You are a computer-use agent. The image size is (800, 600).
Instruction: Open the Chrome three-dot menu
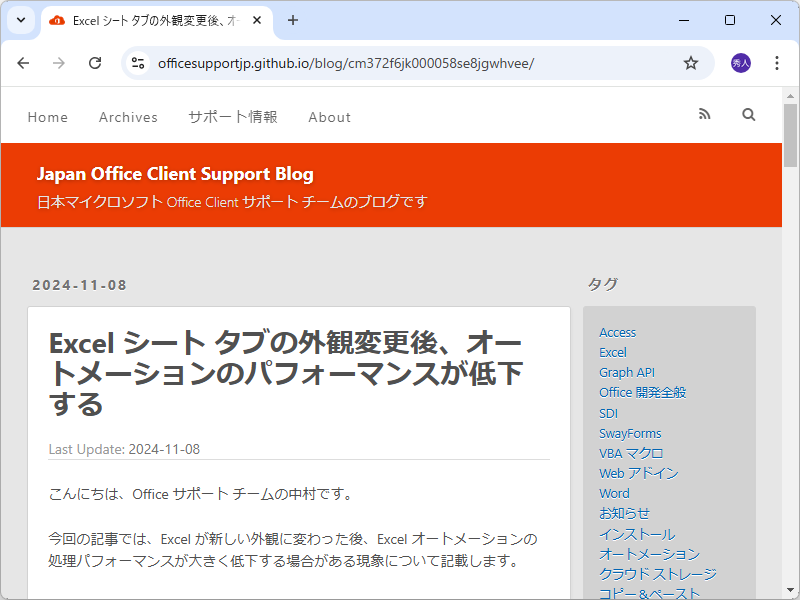pyautogui.click(x=777, y=62)
